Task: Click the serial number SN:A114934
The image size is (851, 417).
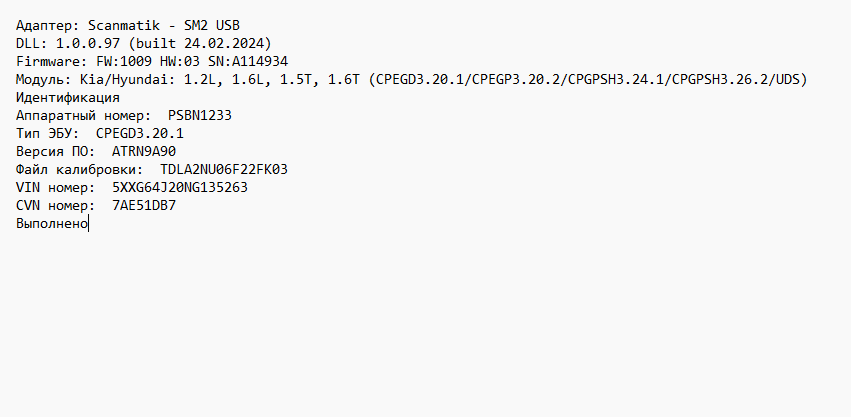Action: (x=248, y=61)
